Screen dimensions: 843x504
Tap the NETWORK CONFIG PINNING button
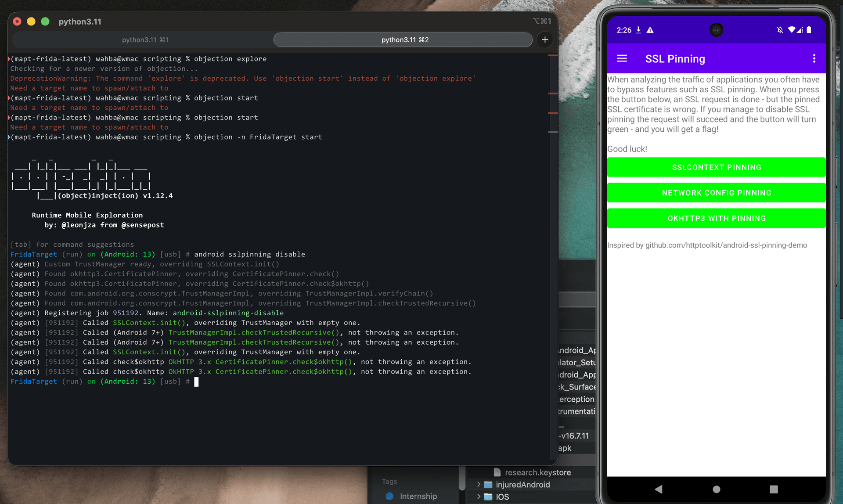pyautogui.click(x=717, y=193)
